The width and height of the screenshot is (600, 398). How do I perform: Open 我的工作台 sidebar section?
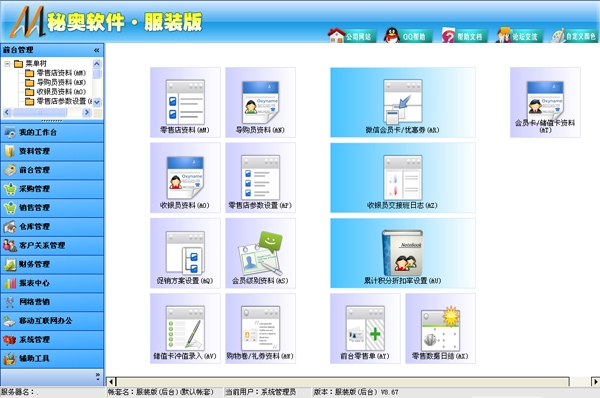(x=52, y=132)
